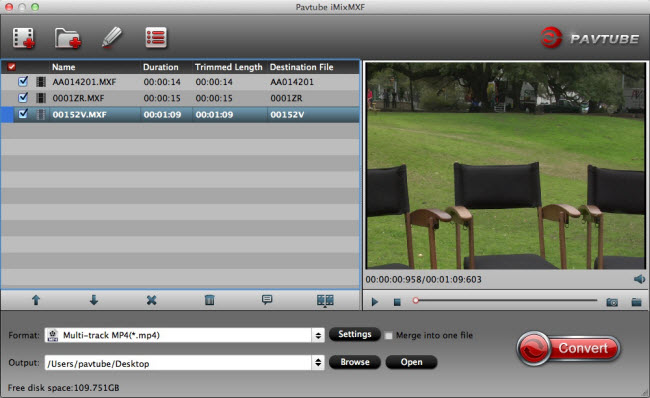Click the Destination File column header
This screenshot has width=650, height=398.
tap(301, 67)
